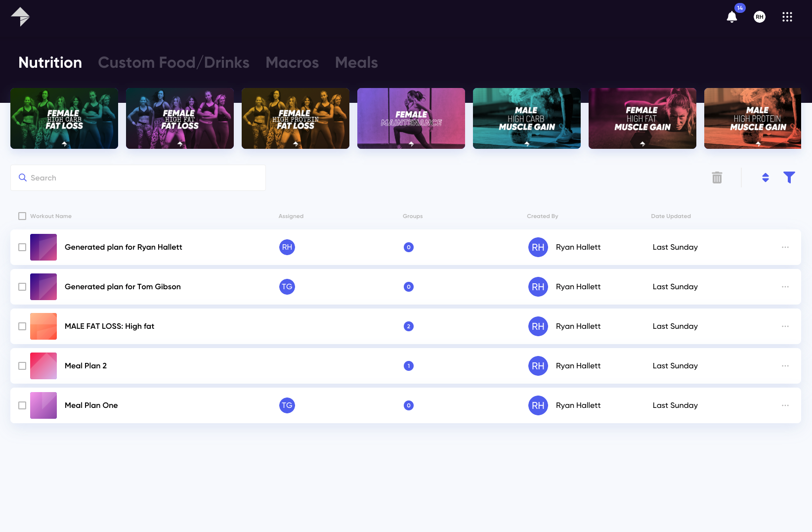Toggle the select-all checkbox in header
This screenshot has width=812, height=532.
pos(22,216)
